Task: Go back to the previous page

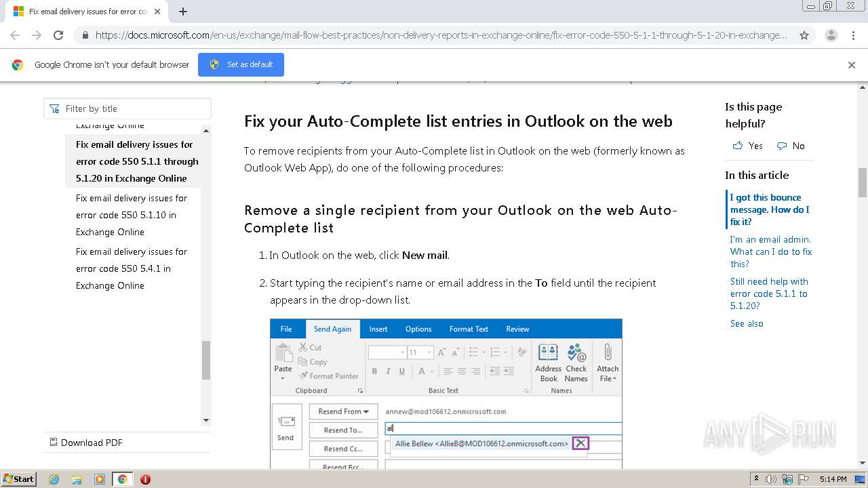Action: (x=15, y=35)
